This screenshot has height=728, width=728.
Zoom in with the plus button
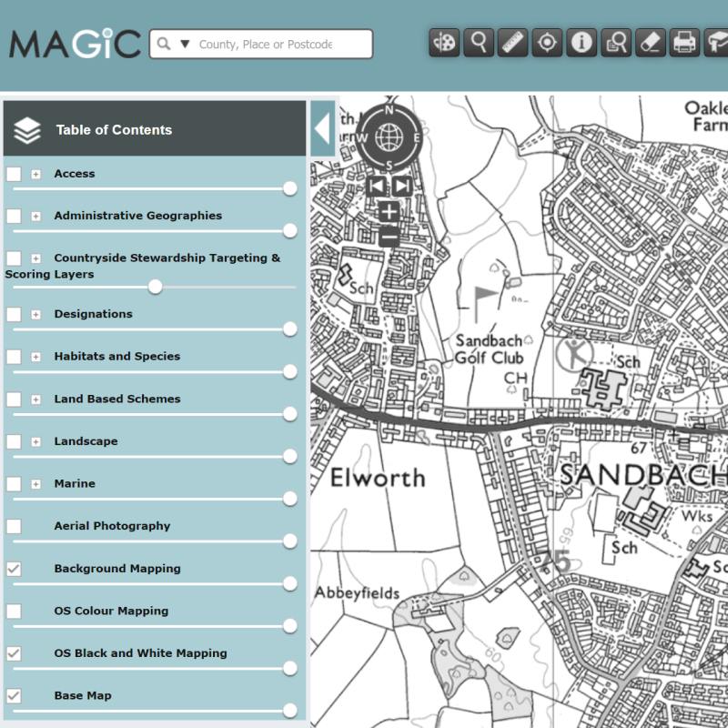coord(389,212)
